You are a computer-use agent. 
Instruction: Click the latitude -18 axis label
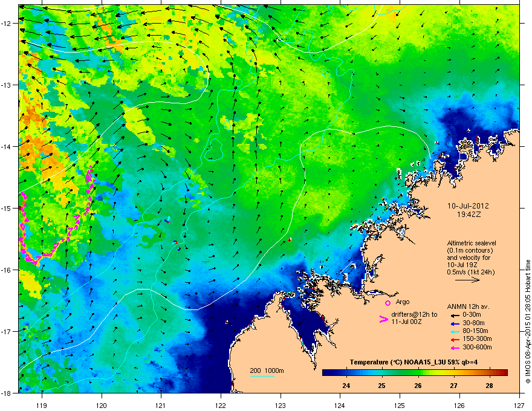[x=6, y=393]
